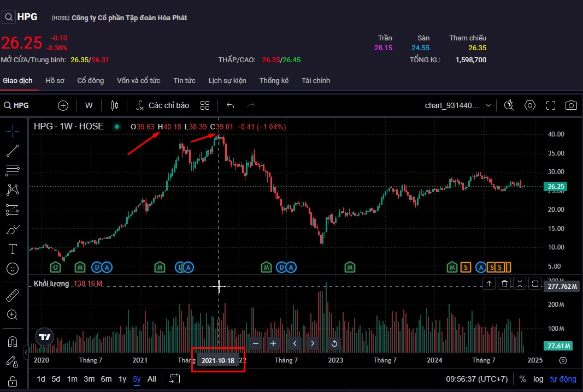Open the Vốn và cổ tức tab
This screenshot has height=392, width=583.
[139, 81]
